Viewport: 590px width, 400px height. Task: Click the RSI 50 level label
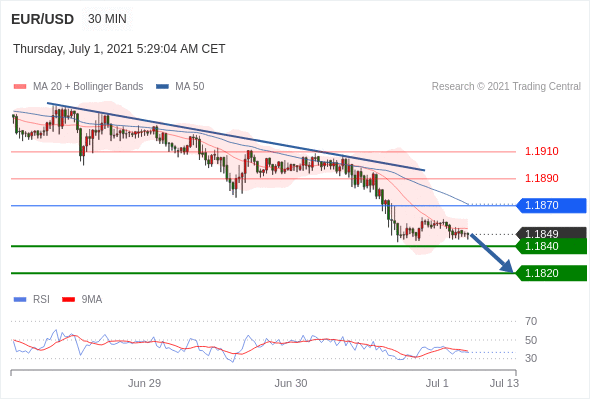531,340
